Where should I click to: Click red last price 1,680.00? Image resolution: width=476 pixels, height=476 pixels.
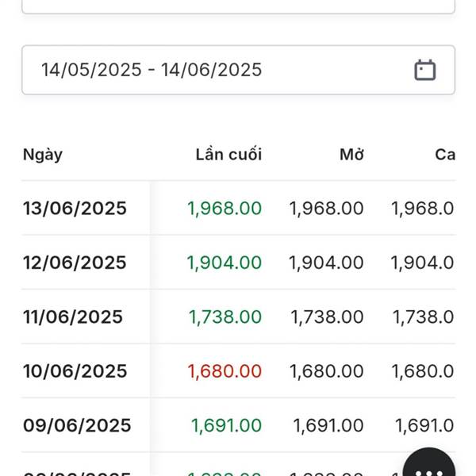tap(225, 371)
